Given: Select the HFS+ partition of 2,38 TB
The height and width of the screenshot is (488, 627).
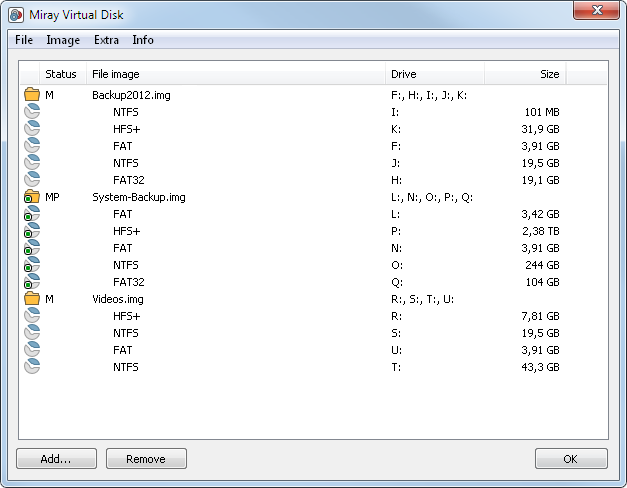Looking at the screenshot, I should point(313,231).
